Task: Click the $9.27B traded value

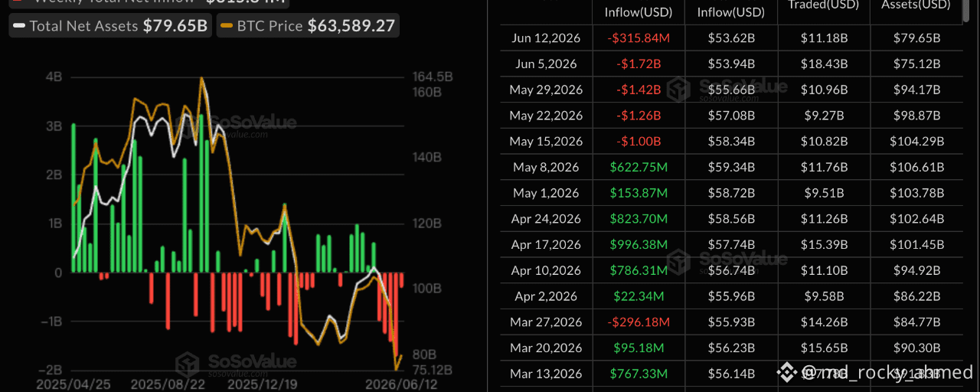Action: pyautogui.click(x=823, y=116)
